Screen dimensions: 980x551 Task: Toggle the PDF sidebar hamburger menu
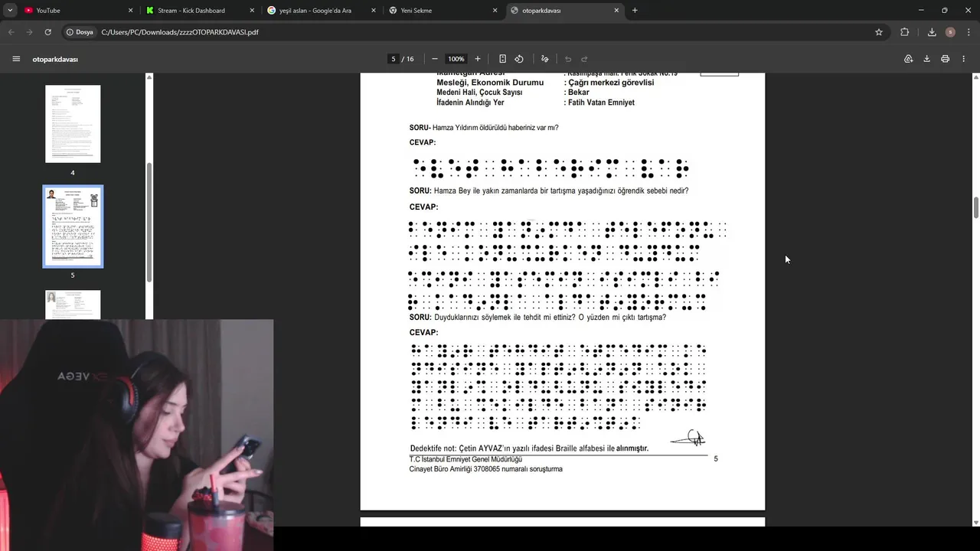[16, 59]
